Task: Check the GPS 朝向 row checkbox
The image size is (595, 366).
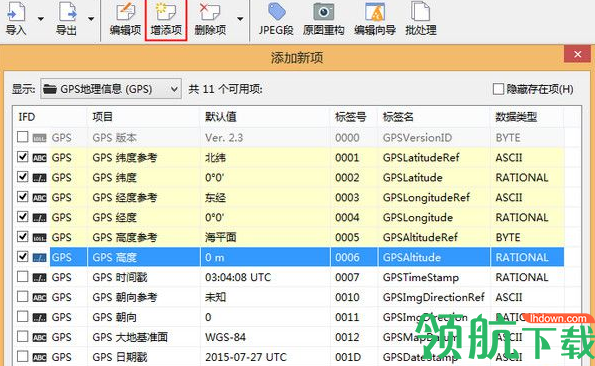Action: 23,316
